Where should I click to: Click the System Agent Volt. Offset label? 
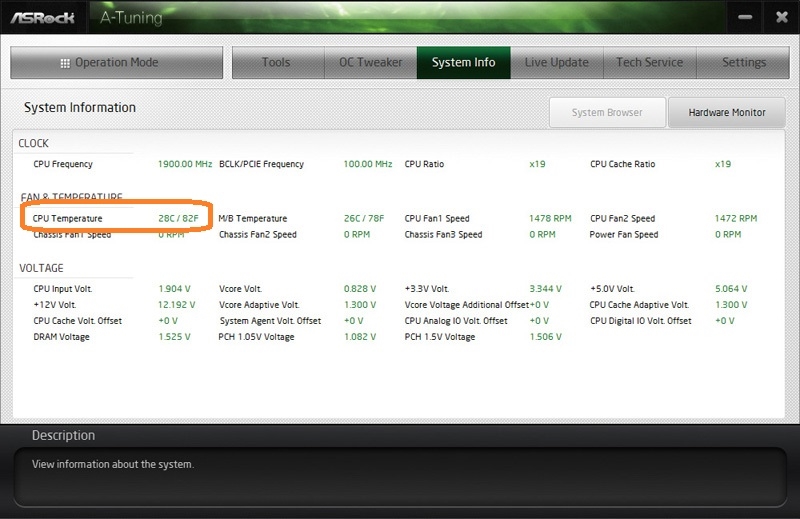(270, 321)
